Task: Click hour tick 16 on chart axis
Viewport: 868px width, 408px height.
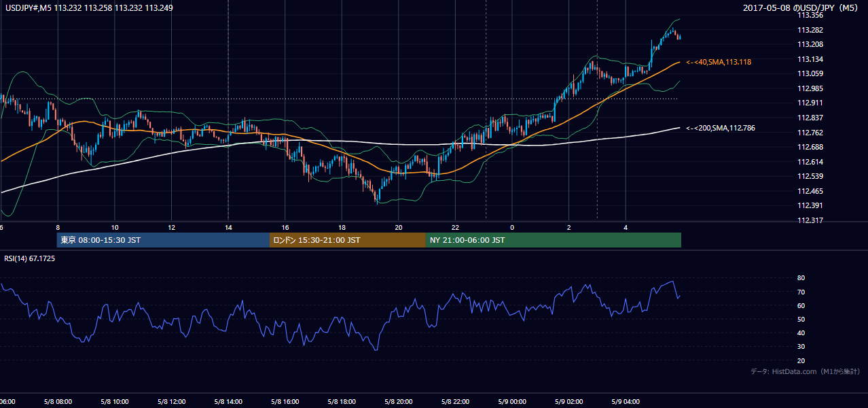Action: (x=285, y=227)
